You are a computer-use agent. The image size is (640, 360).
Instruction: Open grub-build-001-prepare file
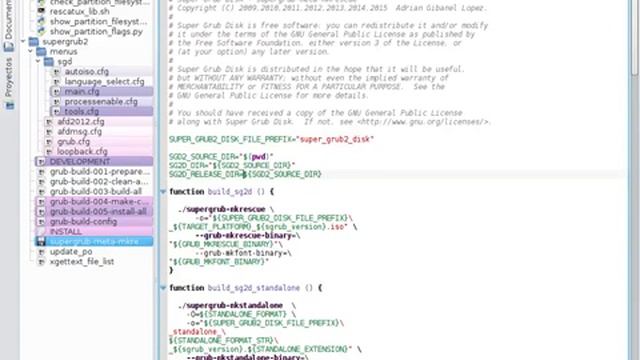tap(100, 171)
